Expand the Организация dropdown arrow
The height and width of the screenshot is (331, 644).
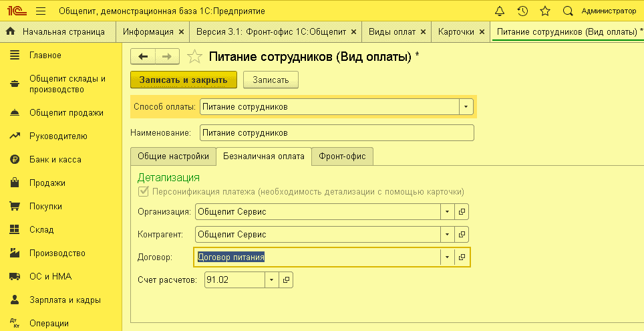[x=448, y=211]
